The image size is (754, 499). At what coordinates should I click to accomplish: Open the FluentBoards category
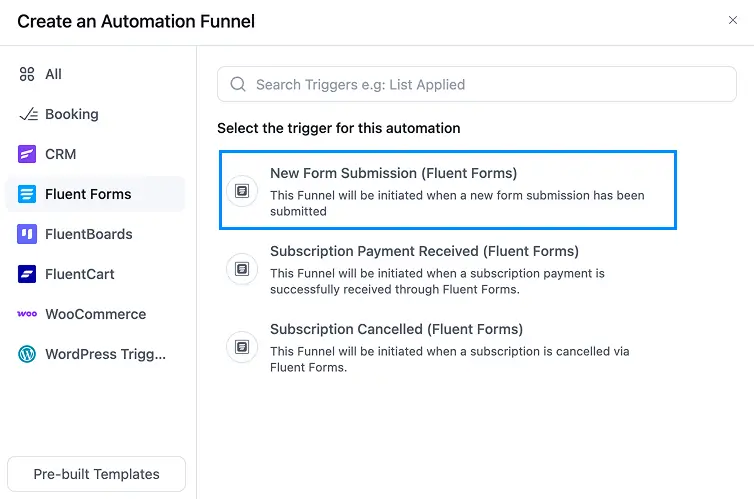(95, 234)
